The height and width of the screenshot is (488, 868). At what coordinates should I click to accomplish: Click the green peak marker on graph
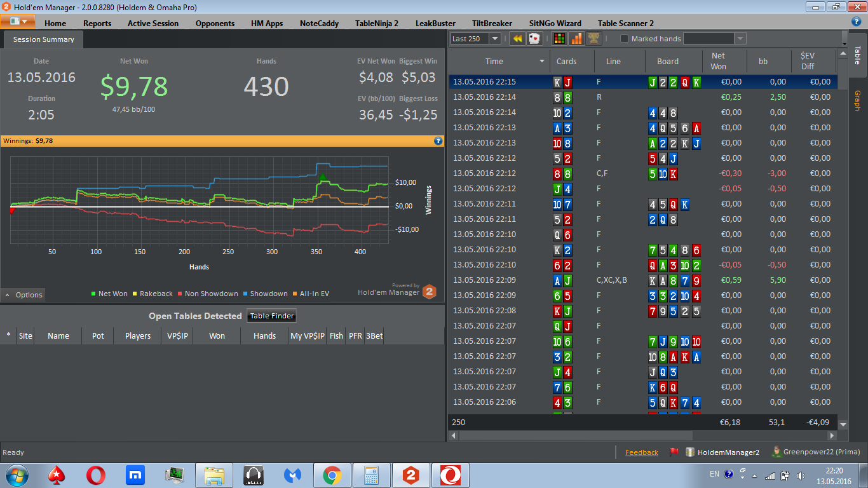pyautogui.click(x=322, y=177)
